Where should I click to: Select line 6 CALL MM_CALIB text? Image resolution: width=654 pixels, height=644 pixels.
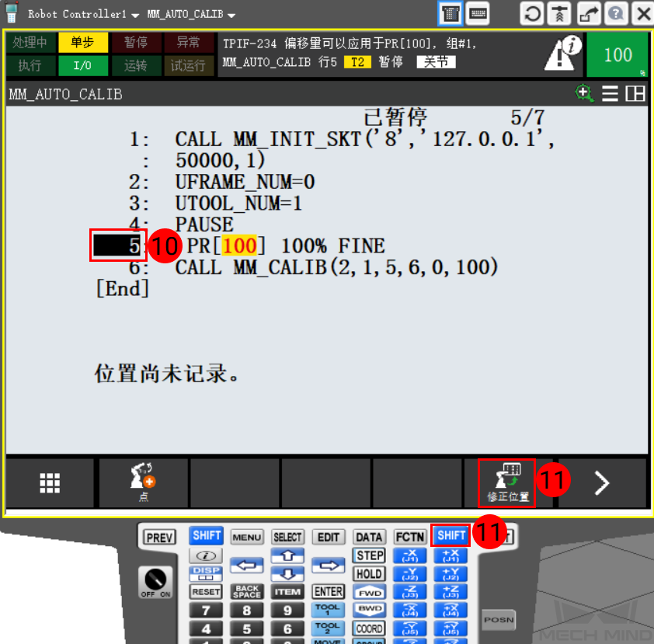click(336, 267)
